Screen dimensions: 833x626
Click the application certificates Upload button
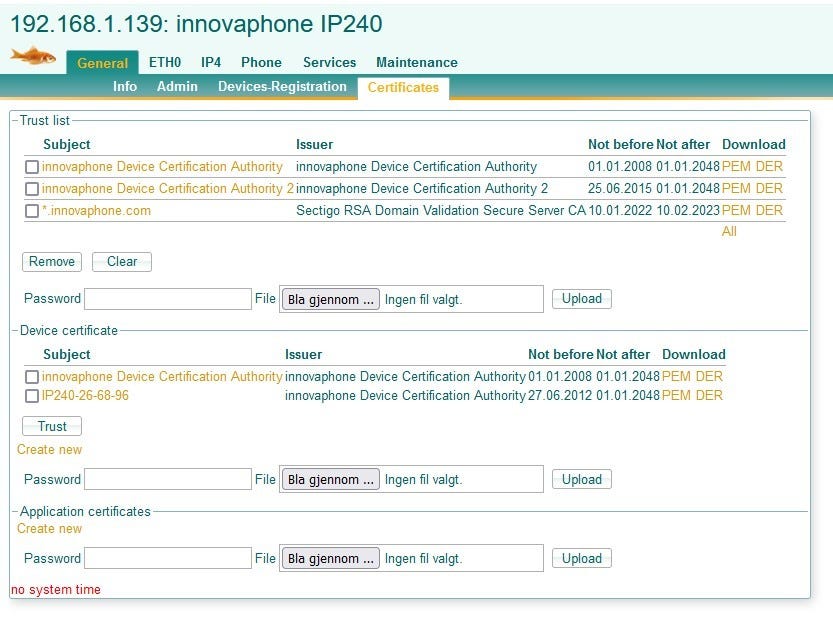(x=582, y=559)
